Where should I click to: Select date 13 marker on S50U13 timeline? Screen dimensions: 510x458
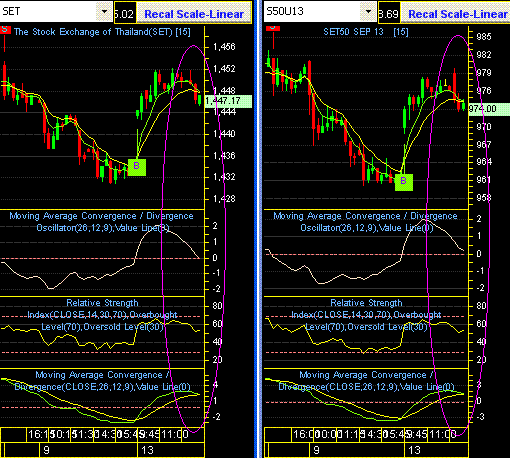click(414, 450)
